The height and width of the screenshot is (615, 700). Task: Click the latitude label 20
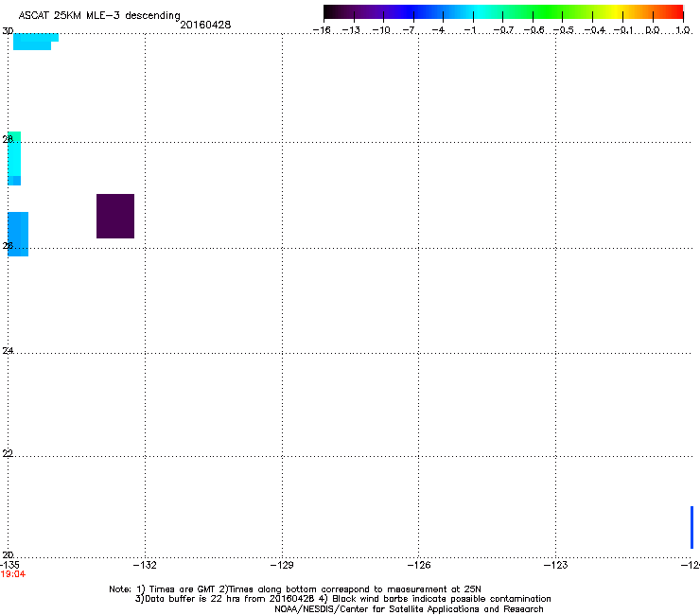8,554
